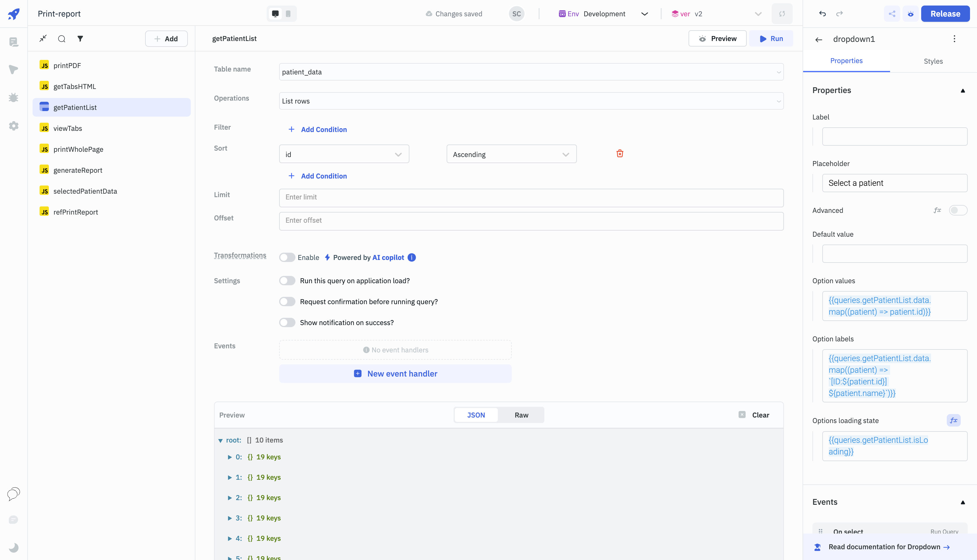The width and height of the screenshot is (977, 560).
Task: Enable Run this query on application load
Action: pos(287,281)
